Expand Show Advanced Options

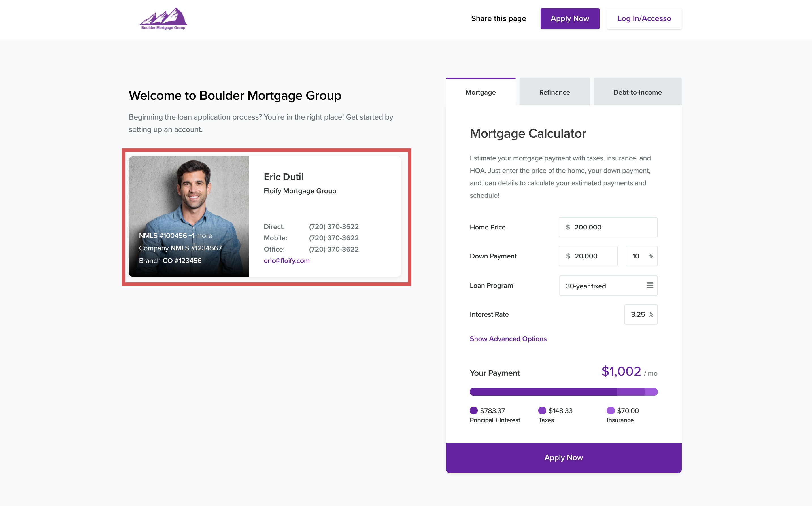coord(508,339)
